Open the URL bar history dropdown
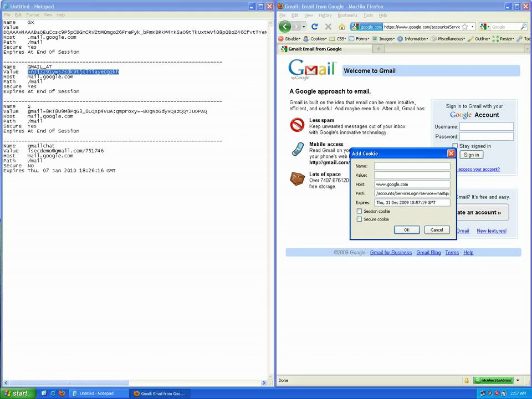This screenshot has height=399, width=532. click(472, 27)
